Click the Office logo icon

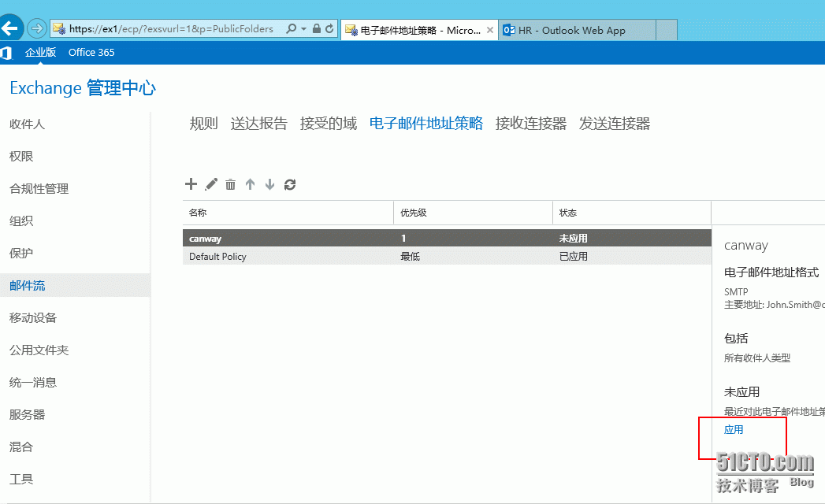point(6,53)
